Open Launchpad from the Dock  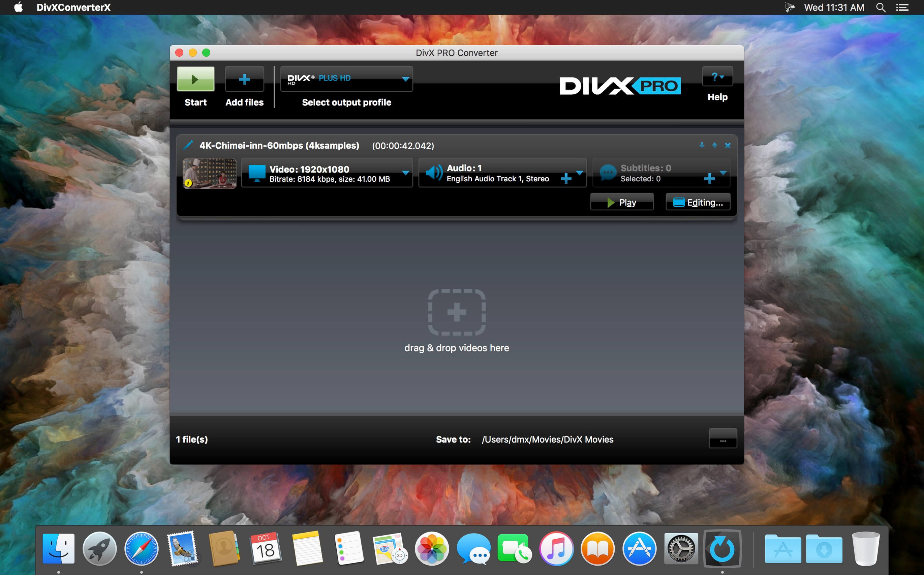pos(100,548)
